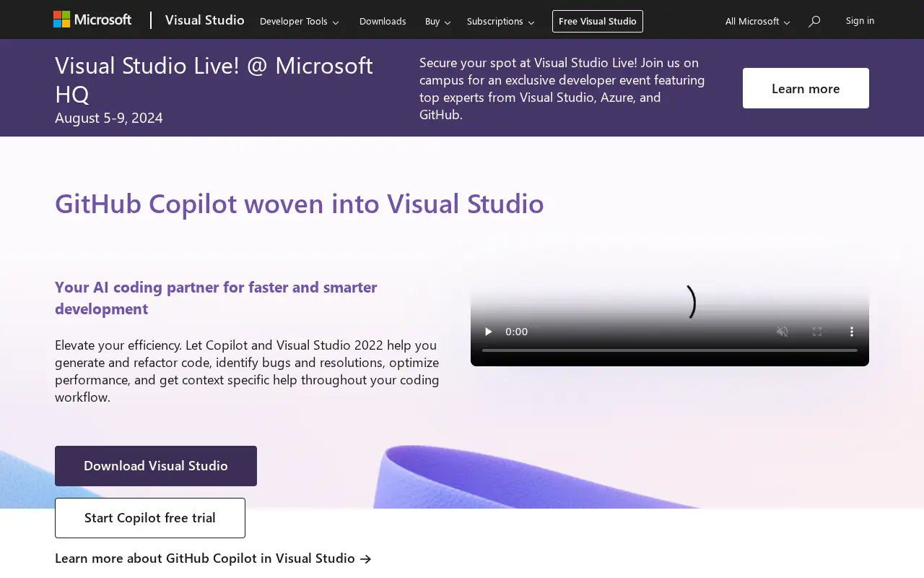Click Learn more banner button
Screen dimensions: 924x578
pyautogui.click(x=806, y=88)
